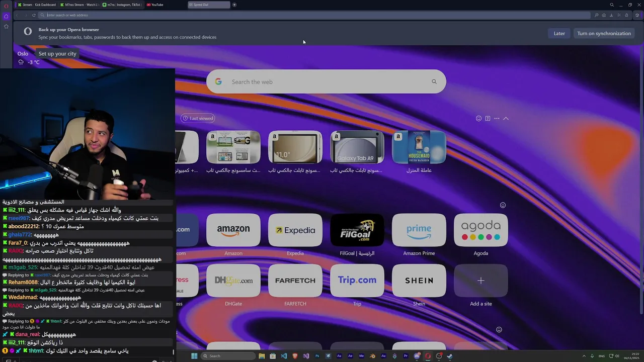The height and width of the screenshot is (362, 644).
Task: Open the Amazon speed dial tile
Action: 233,230
